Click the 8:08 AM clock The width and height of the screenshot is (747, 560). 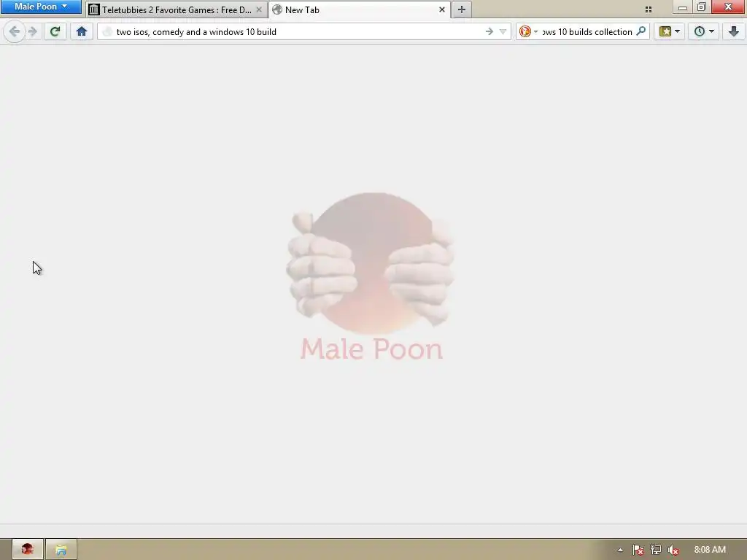[x=710, y=550]
